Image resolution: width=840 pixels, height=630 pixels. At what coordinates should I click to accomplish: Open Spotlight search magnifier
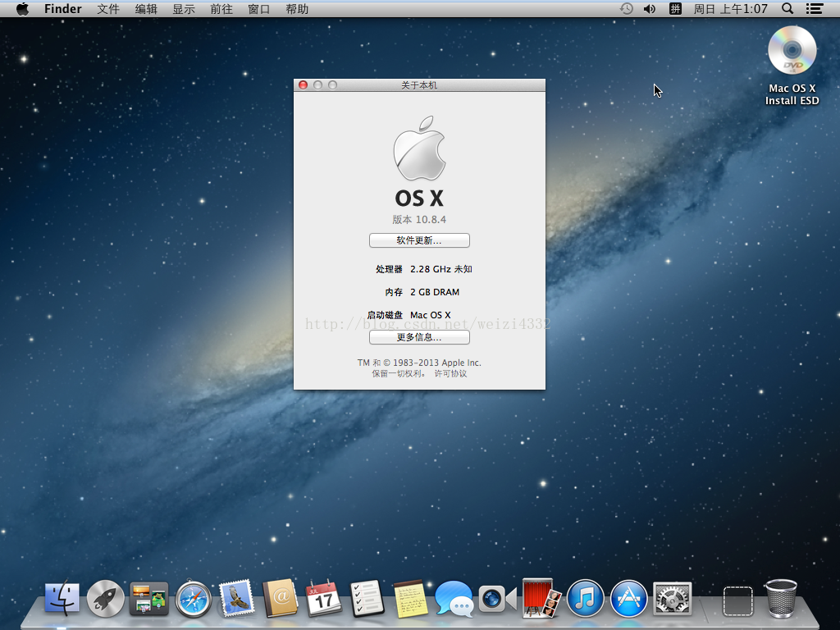(x=787, y=8)
